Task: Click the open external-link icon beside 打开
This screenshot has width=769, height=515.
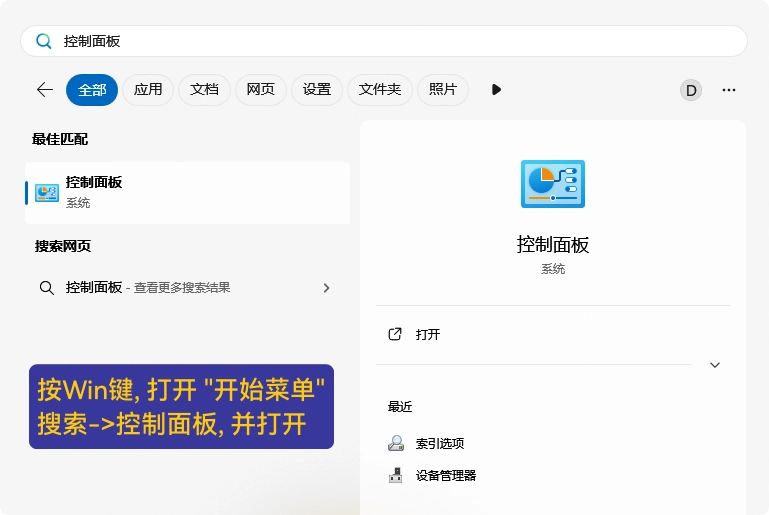Action: (395, 335)
